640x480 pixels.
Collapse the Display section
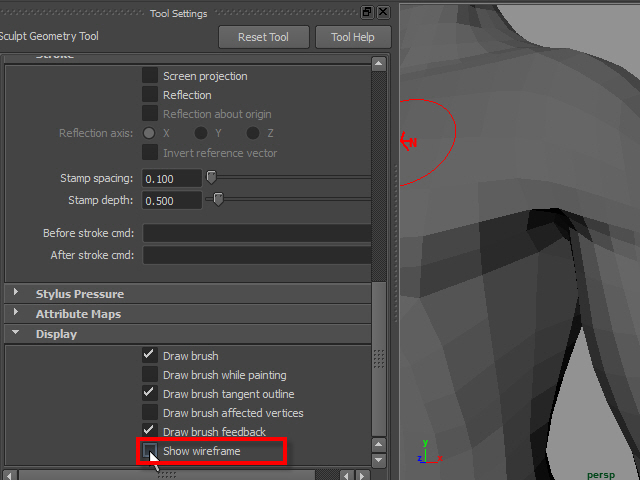(x=17, y=334)
